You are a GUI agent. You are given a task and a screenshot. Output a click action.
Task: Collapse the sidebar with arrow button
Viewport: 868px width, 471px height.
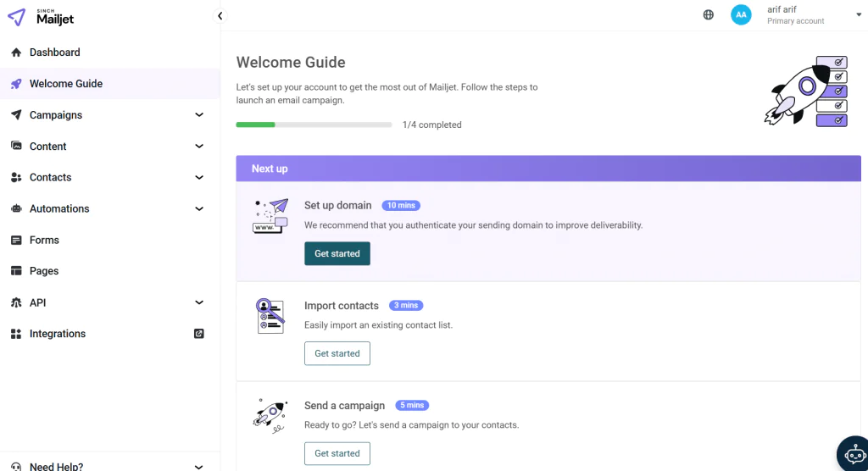click(220, 15)
